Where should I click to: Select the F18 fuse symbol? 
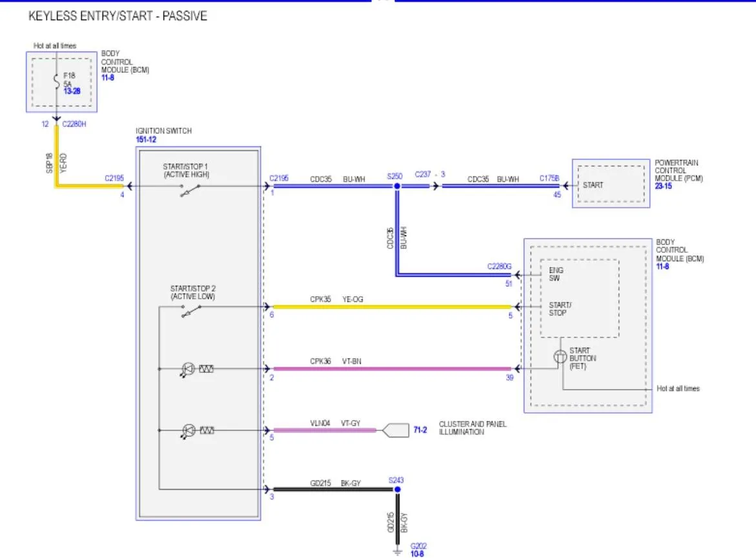[x=56, y=82]
